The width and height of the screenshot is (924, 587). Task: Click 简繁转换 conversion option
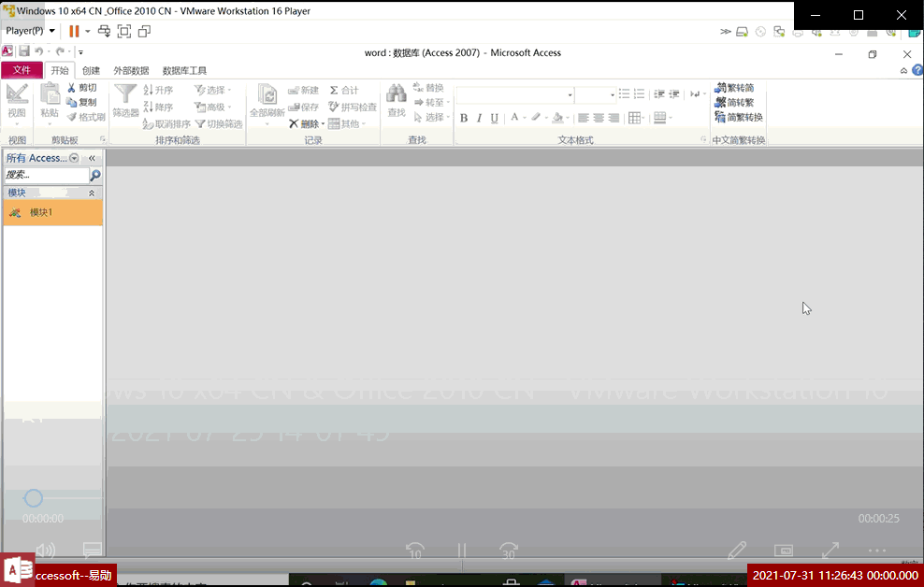click(739, 117)
